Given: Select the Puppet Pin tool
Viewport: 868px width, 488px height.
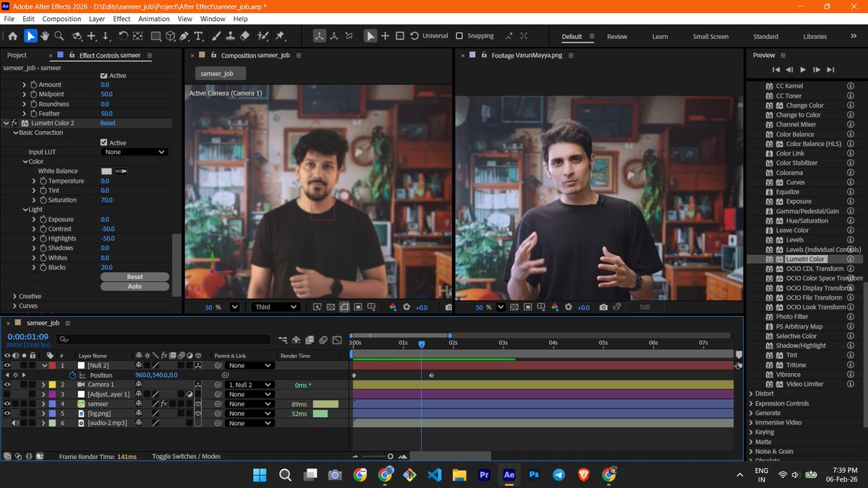Looking at the screenshot, I should 280,35.
